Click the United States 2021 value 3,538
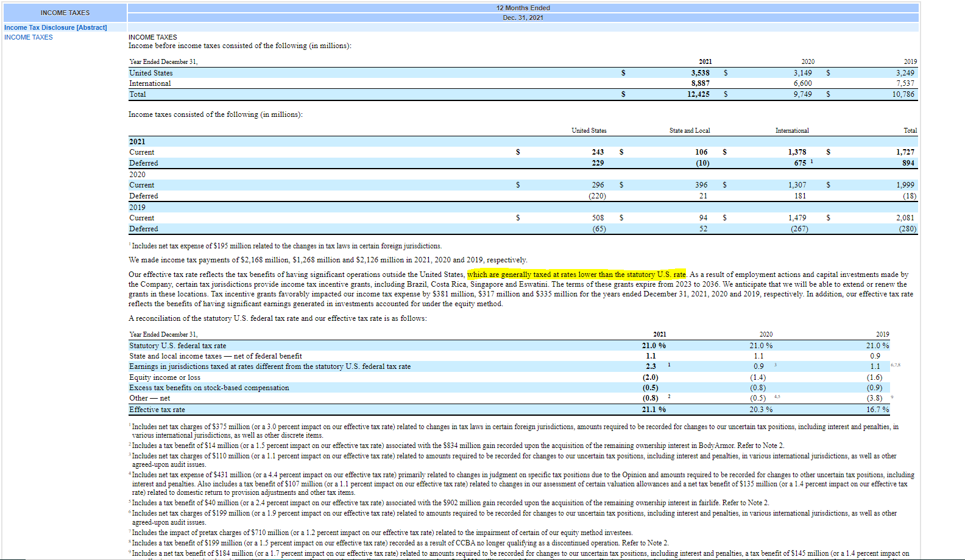 click(x=700, y=72)
